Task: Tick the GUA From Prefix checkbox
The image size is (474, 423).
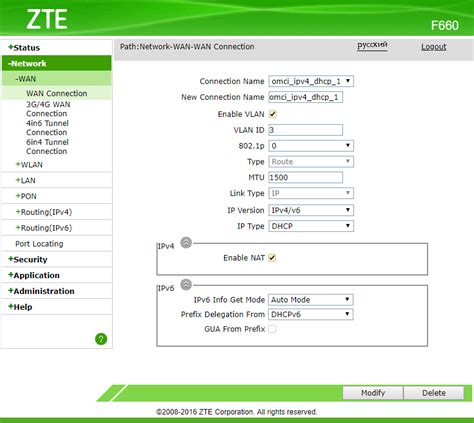Action: point(272,329)
